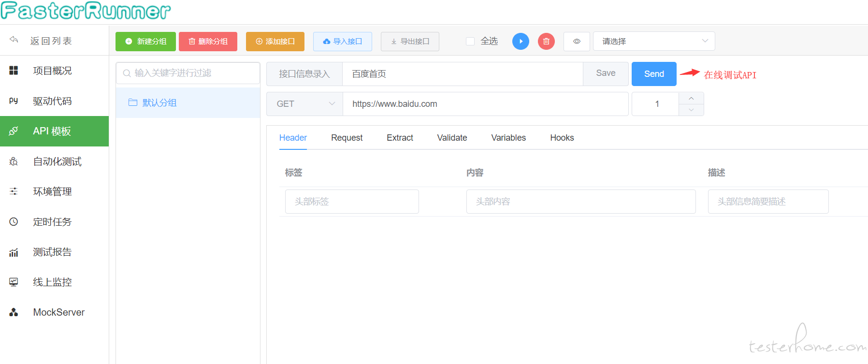Click the 新建分组 new group button
The image size is (868, 364).
coord(145,41)
